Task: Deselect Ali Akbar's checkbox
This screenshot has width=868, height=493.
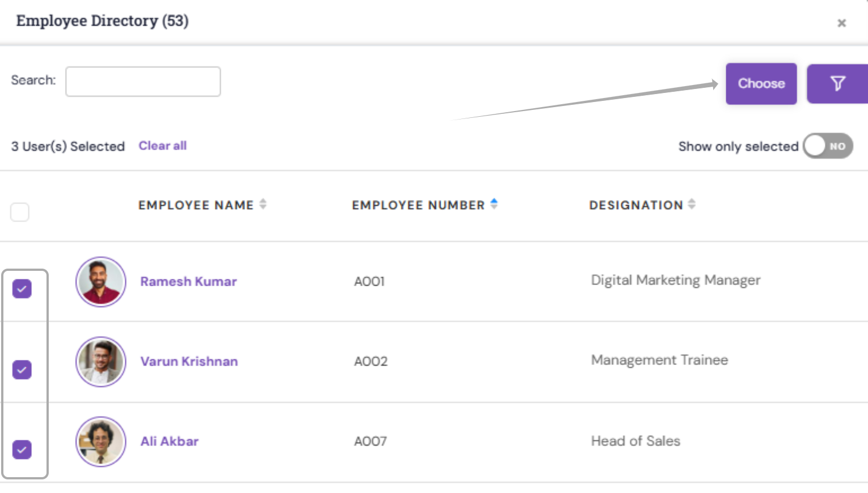Action: coord(22,449)
